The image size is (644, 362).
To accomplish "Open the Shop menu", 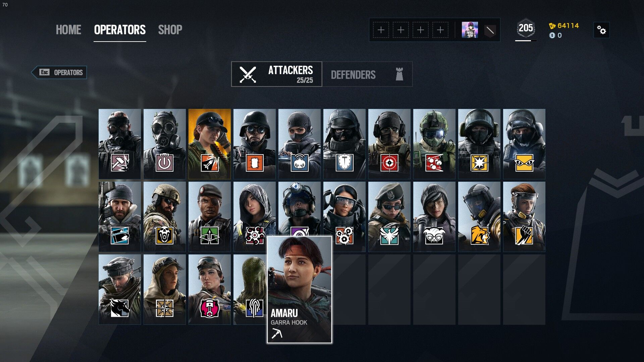I will click(x=170, y=30).
